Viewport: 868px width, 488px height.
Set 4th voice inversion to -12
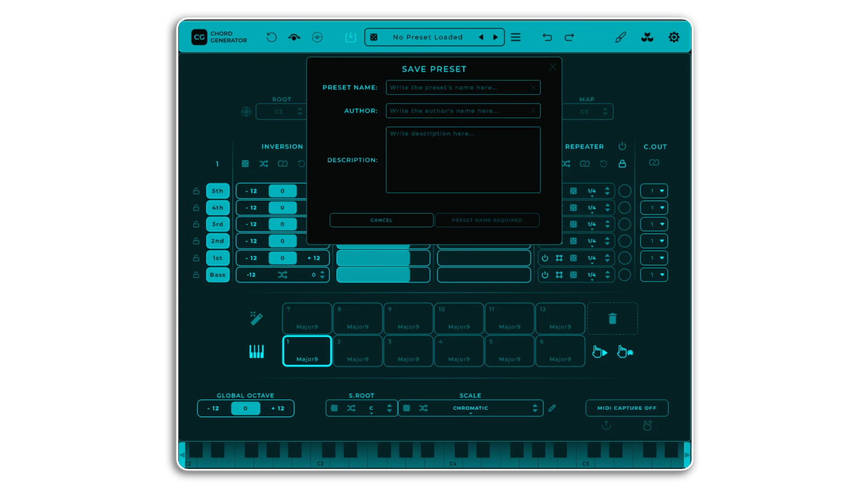point(251,208)
